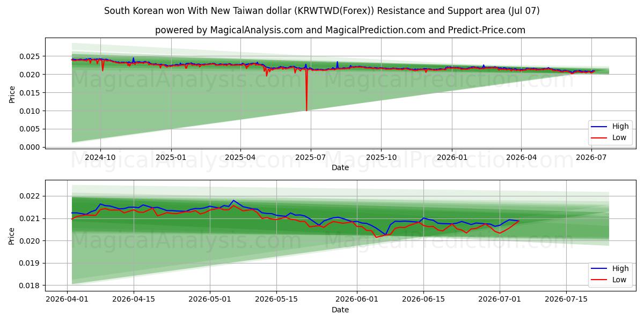Click the 2026-07-15 date tick label
Image resolution: width=644 pixels, height=322 pixels.
566,299
